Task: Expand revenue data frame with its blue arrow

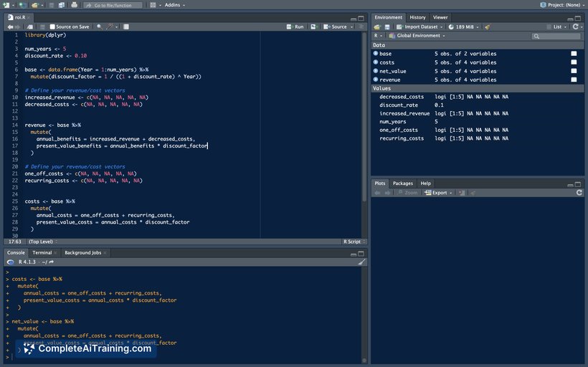Action: coord(376,79)
